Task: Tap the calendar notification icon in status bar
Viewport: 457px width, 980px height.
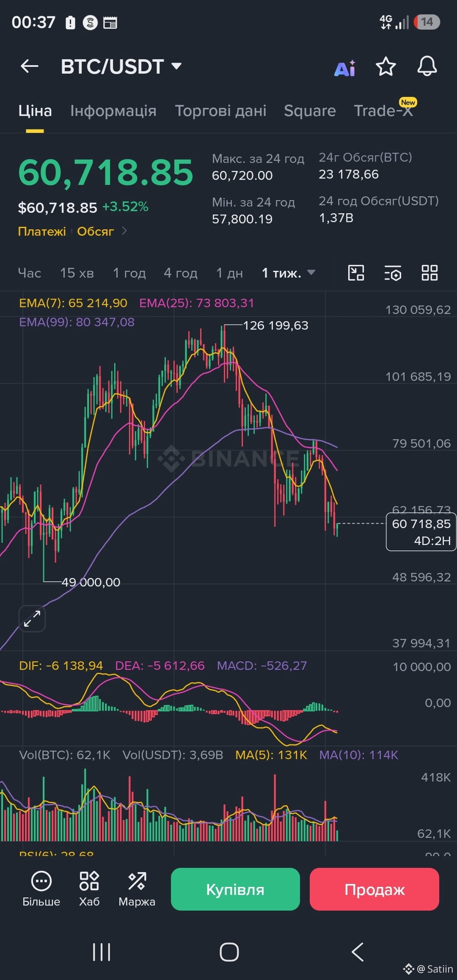Action: [110, 22]
